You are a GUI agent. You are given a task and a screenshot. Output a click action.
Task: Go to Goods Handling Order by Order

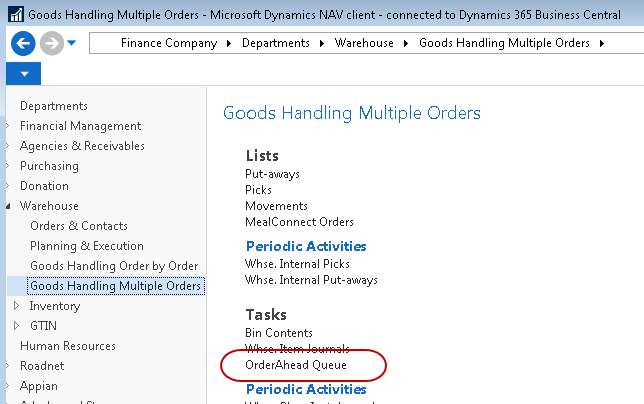pos(114,266)
